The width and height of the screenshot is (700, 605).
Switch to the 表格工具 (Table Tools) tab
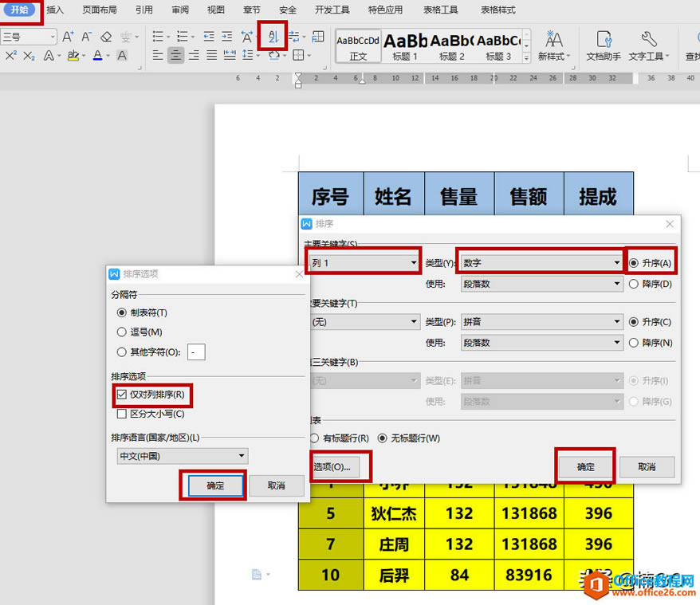[x=440, y=10]
